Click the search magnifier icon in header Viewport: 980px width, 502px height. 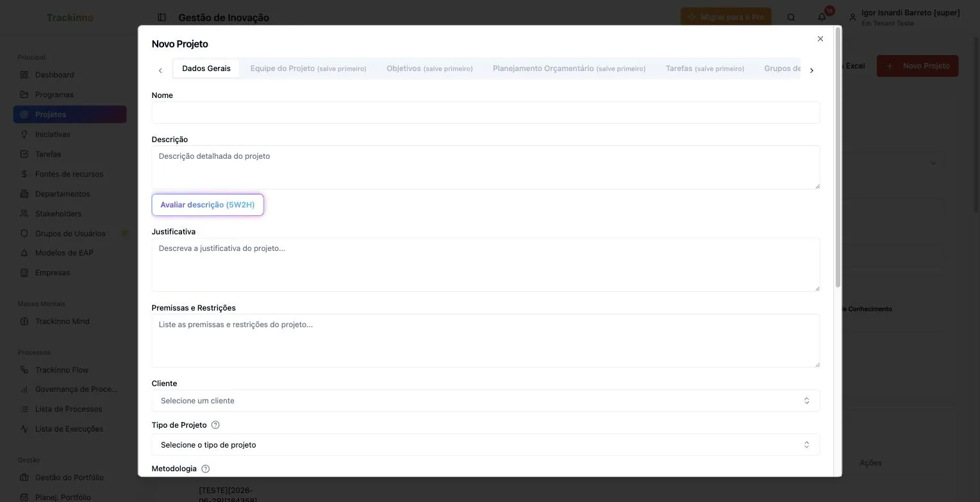pyautogui.click(x=791, y=17)
